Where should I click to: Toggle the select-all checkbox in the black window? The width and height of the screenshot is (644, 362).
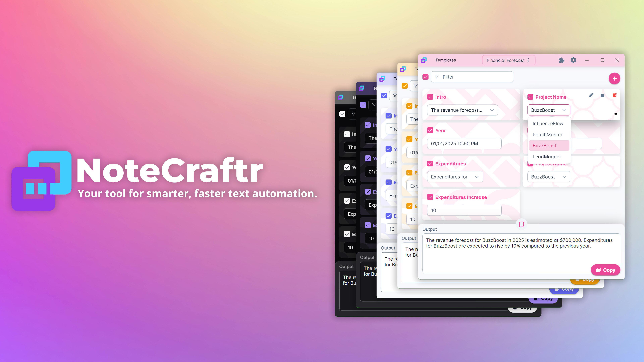[x=342, y=114]
